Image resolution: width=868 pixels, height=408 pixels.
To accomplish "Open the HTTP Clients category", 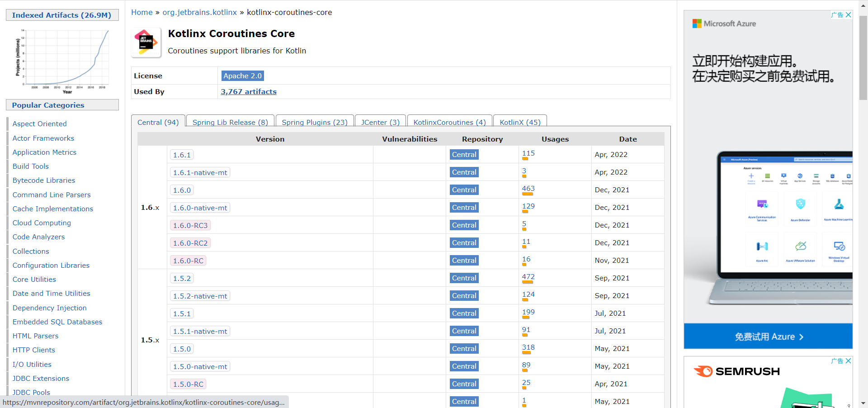I will (x=34, y=350).
